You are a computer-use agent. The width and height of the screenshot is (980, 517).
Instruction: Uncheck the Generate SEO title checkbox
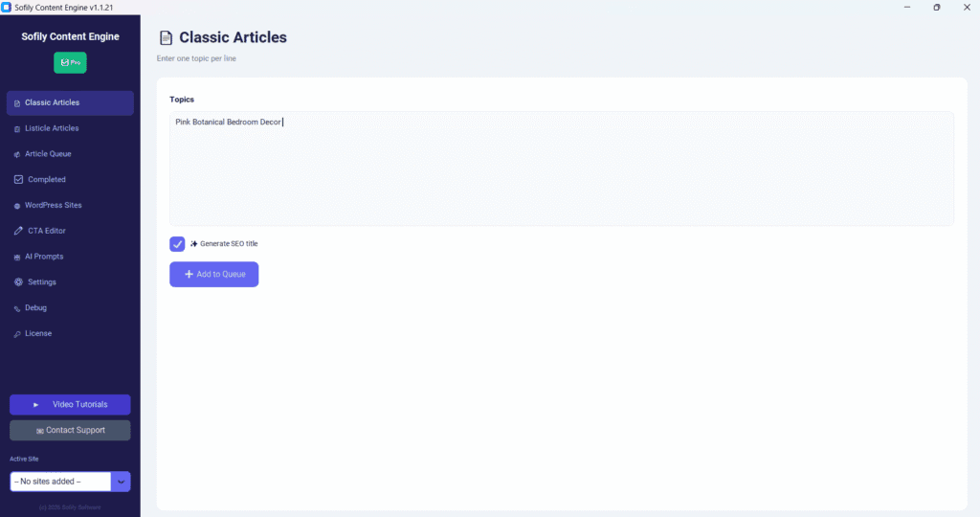pos(177,244)
